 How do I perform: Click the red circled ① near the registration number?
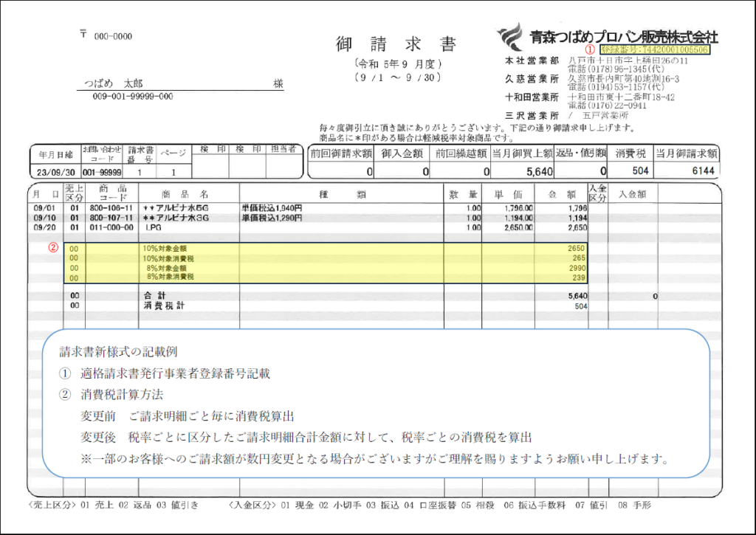coord(590,49)
